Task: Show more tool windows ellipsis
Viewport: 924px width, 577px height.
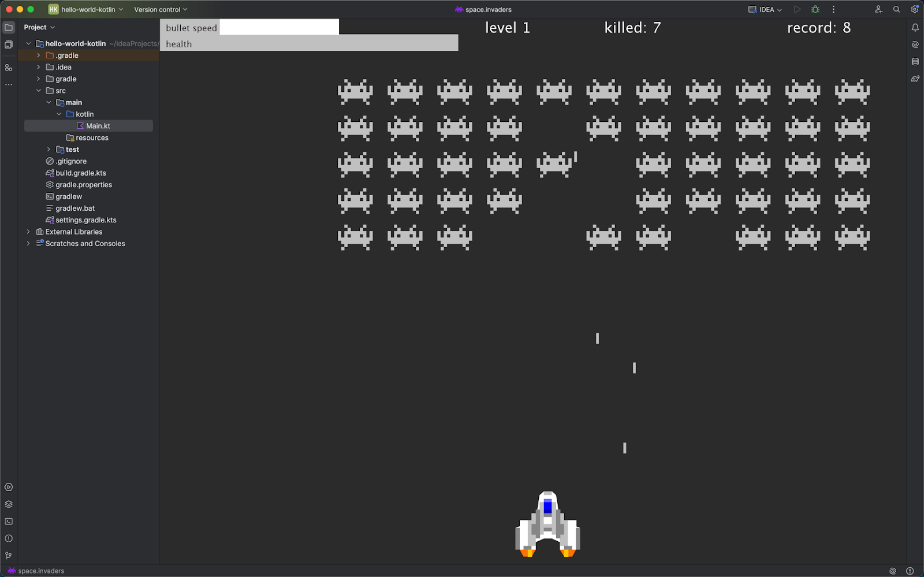Action: click(x=9, y=84)
